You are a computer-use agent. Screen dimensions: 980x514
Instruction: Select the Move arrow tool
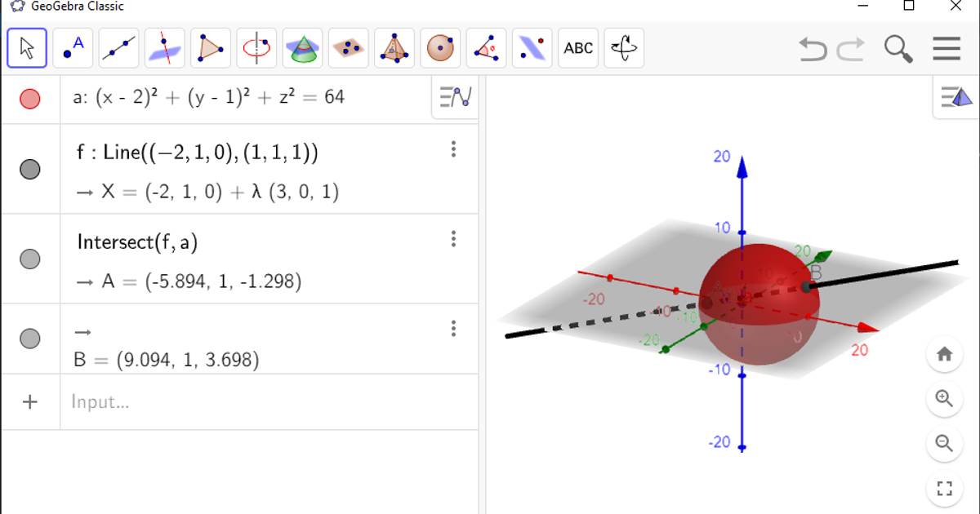click(27, 48)
